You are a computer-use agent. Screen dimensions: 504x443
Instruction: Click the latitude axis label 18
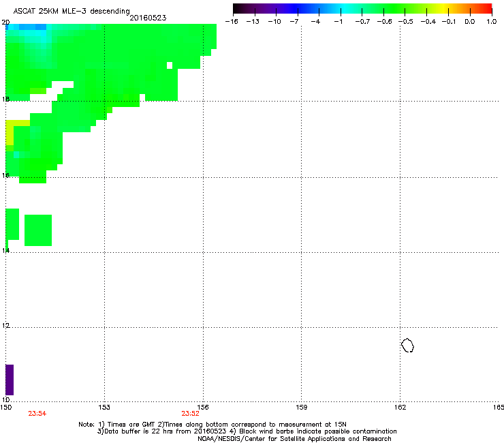(x=5, y=99)
